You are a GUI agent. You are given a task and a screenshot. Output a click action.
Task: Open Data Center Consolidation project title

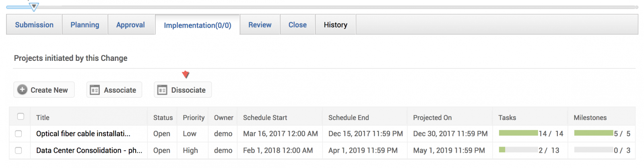[89, 150]
